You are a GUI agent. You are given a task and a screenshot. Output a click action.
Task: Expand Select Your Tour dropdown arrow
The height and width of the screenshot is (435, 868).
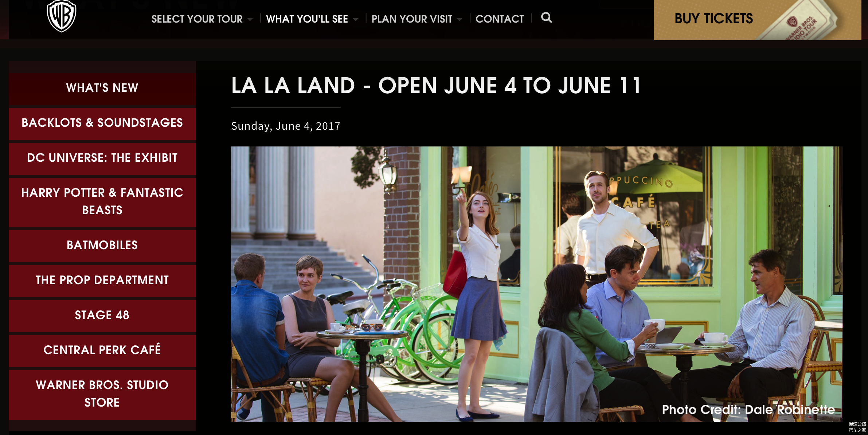[x=250, y=20]
